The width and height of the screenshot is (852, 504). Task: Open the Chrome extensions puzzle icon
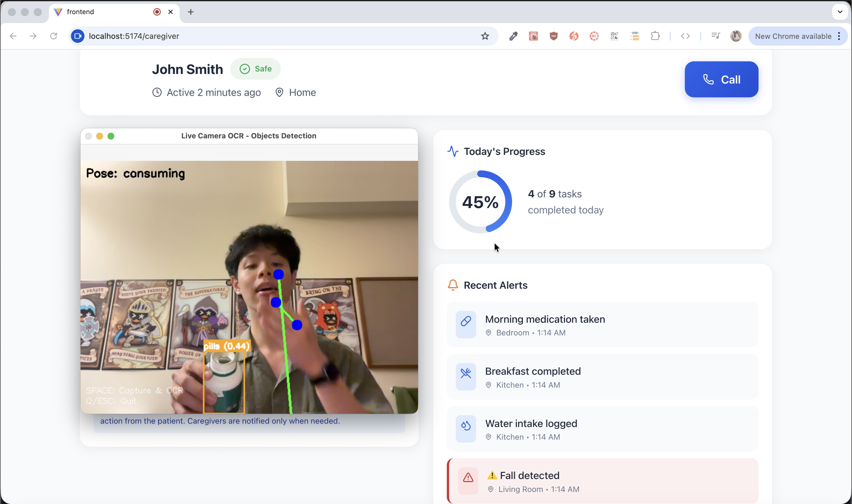coord(655,36)
